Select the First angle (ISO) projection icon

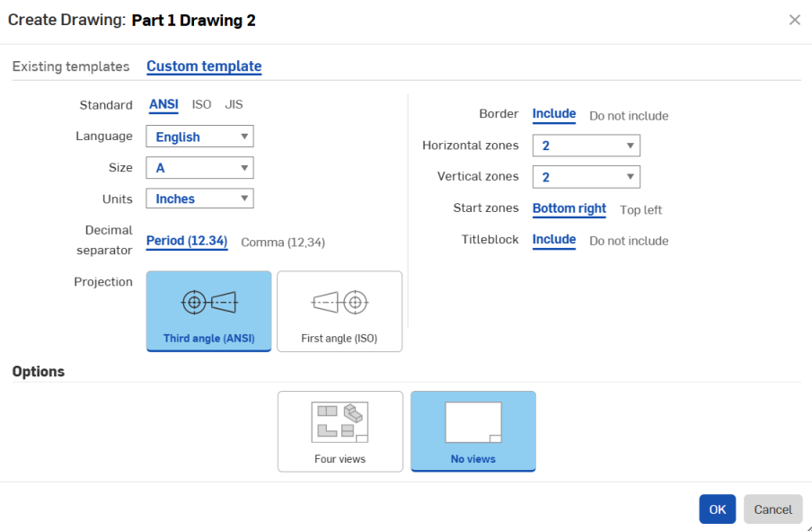coord(340,310)
